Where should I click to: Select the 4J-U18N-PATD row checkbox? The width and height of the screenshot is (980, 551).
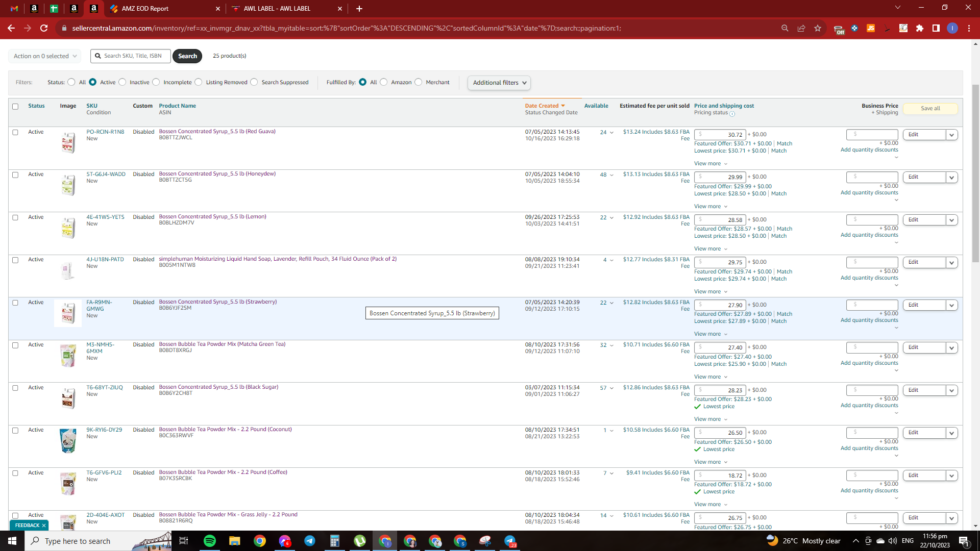[x=15, y=260]
